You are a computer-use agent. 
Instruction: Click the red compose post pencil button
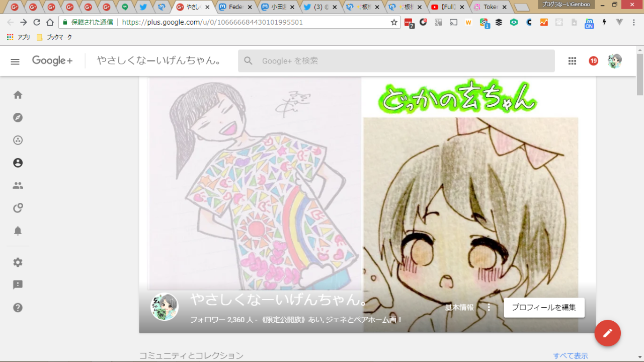pyautogui.click(x=607, y=333)
